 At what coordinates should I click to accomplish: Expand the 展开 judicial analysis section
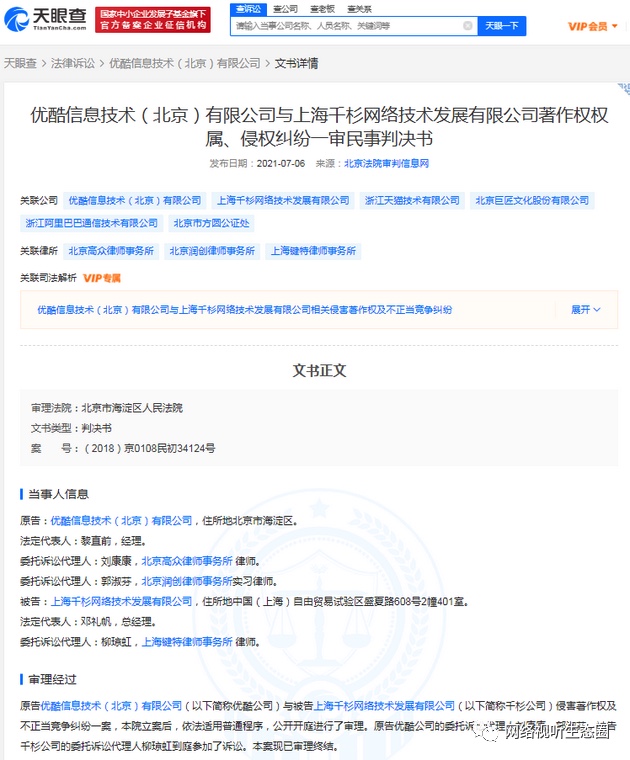[x=585, y=310]
